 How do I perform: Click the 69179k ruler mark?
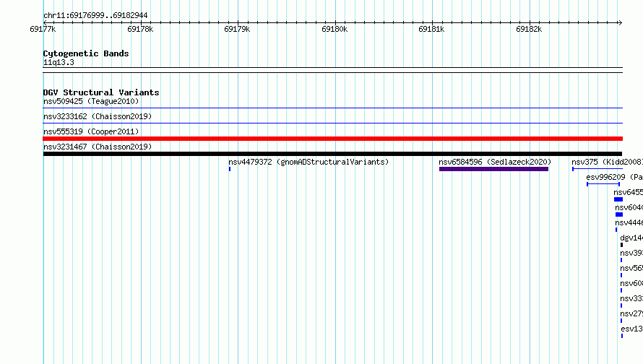(237, 29)
